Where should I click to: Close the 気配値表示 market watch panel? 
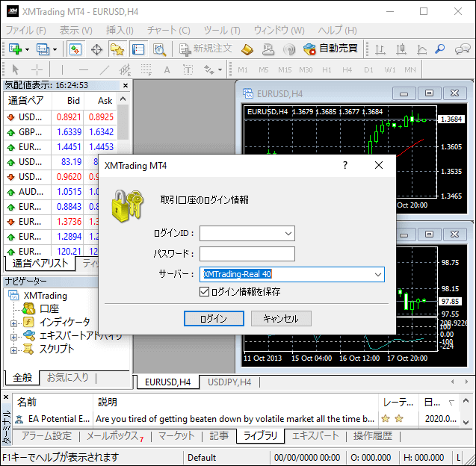coord(126,86)
